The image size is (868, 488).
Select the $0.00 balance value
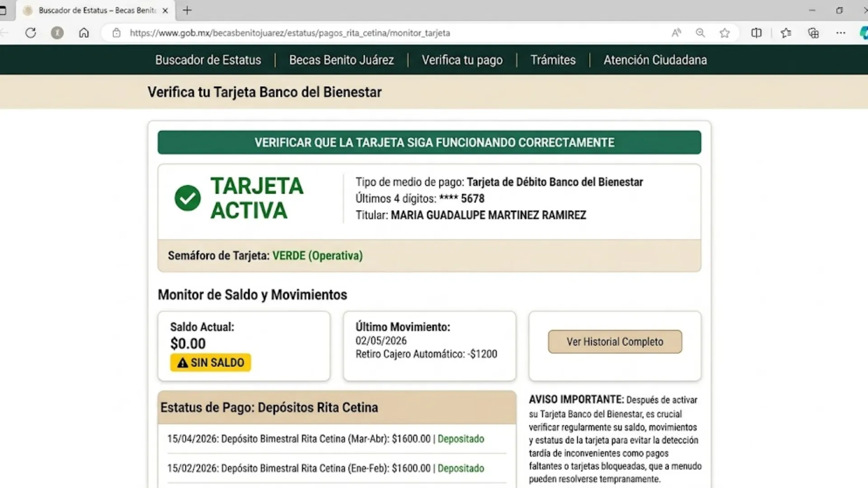188,344
